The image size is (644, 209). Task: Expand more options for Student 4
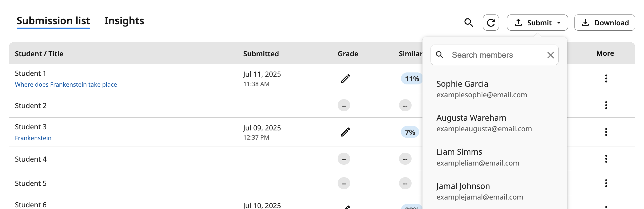pos(606,159)
